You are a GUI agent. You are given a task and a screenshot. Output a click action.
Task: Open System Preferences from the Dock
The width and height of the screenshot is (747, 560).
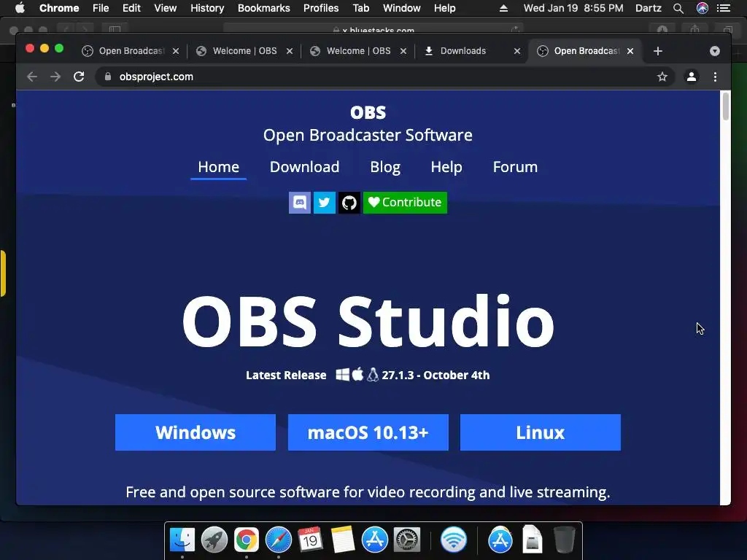(407, 540)
